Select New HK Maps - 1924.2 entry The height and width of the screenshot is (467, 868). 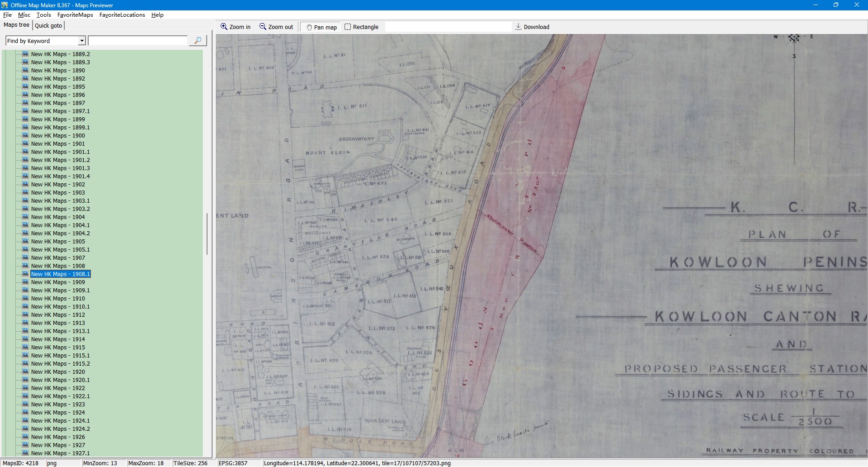[60, 429]
